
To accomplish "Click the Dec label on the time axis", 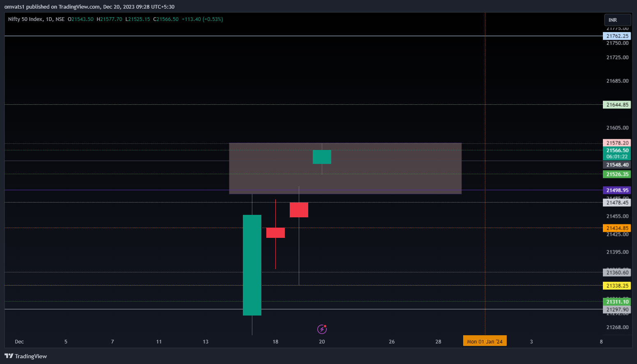I will pos(19,342).
